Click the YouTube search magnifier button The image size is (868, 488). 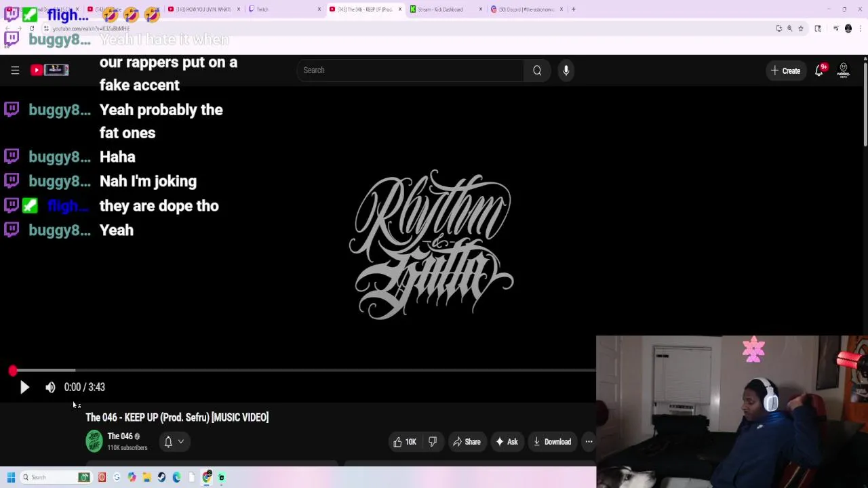point(537,70)
